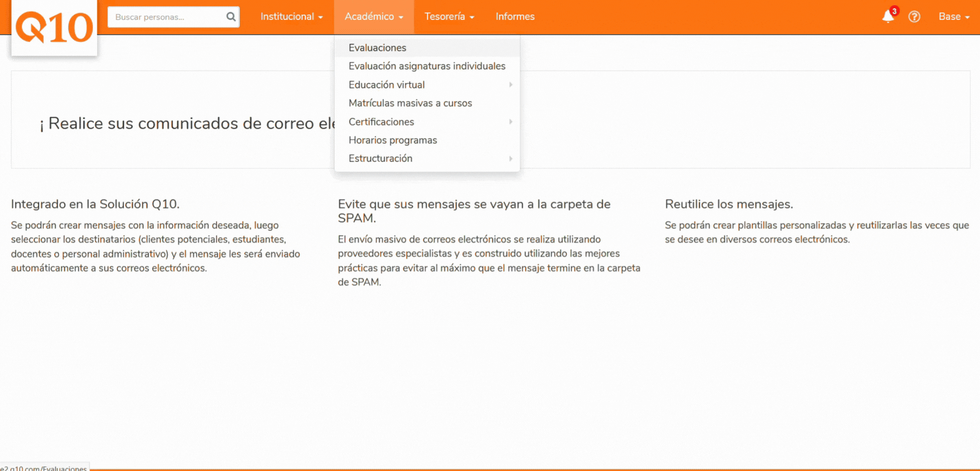Open the Informes menu
The image size is (980, 471).
pyautogui.click(x=515, y=17)
